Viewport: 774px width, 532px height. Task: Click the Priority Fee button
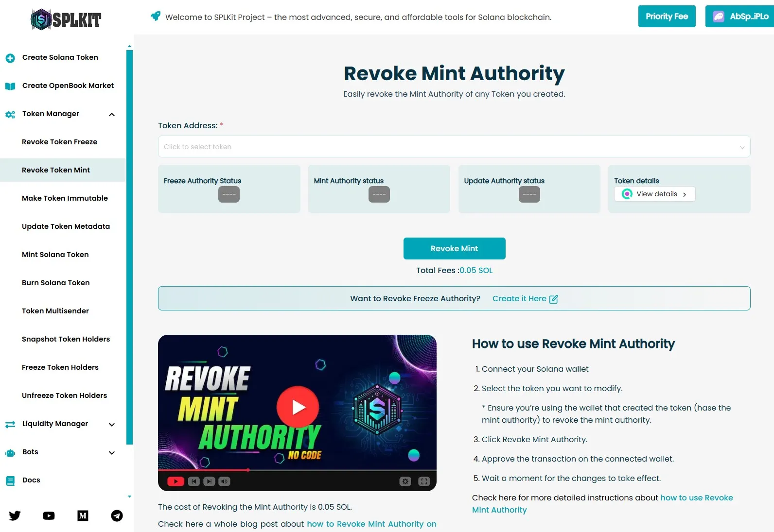tap(667, 17)
